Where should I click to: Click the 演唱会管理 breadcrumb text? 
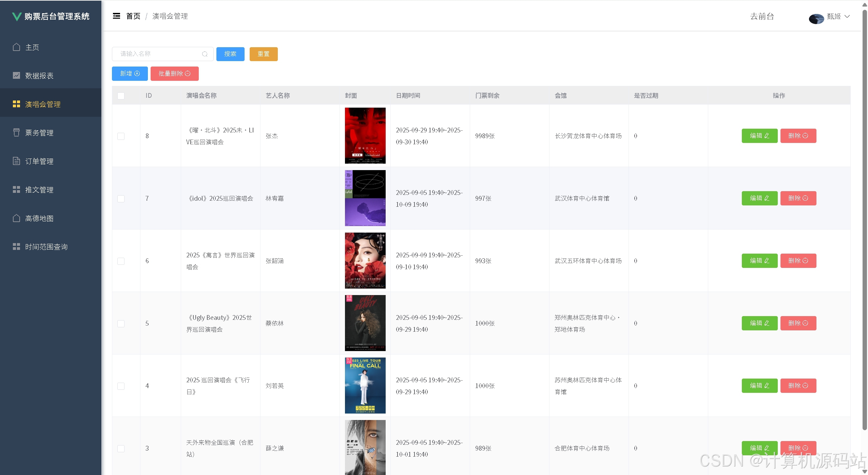pyautogui.click(x=170, y=16)
